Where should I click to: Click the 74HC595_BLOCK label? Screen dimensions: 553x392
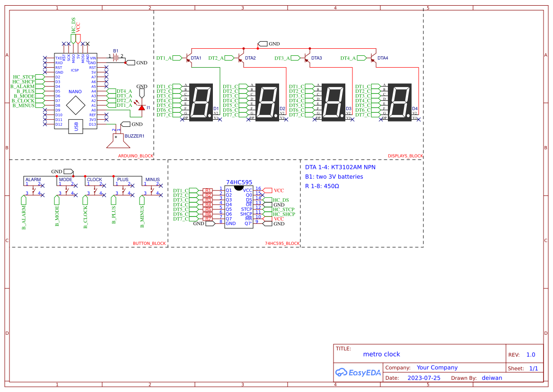pos(282,244)
